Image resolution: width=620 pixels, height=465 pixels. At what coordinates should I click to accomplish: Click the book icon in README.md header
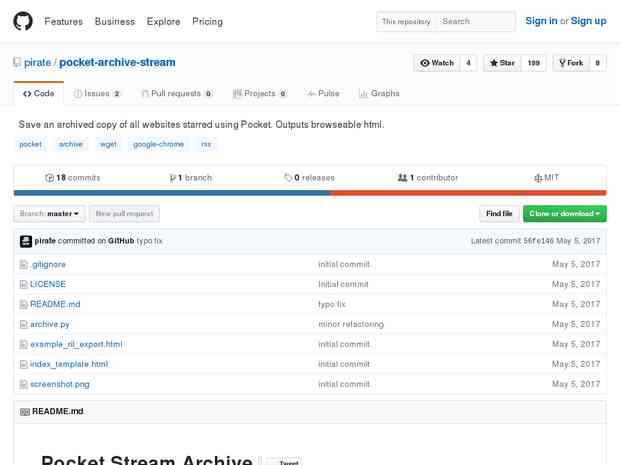25,412
